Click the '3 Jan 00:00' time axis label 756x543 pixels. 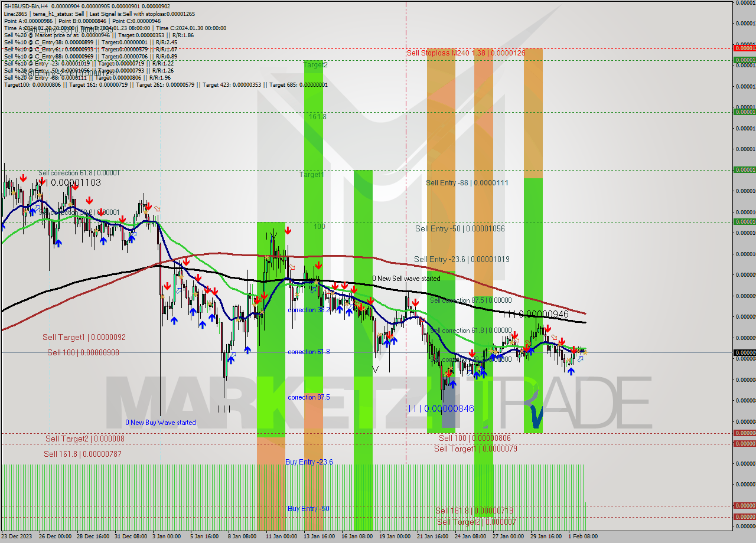point(167,537)
